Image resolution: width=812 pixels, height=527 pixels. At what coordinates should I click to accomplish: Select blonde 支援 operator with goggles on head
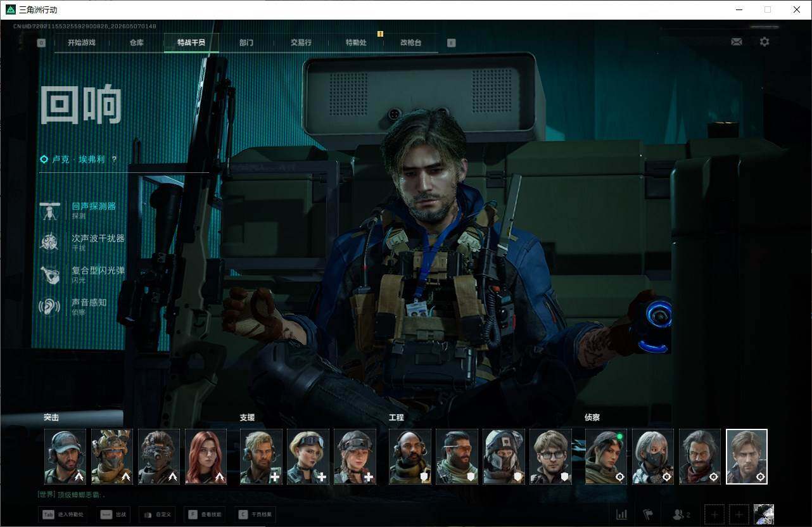tap(308, 457)
